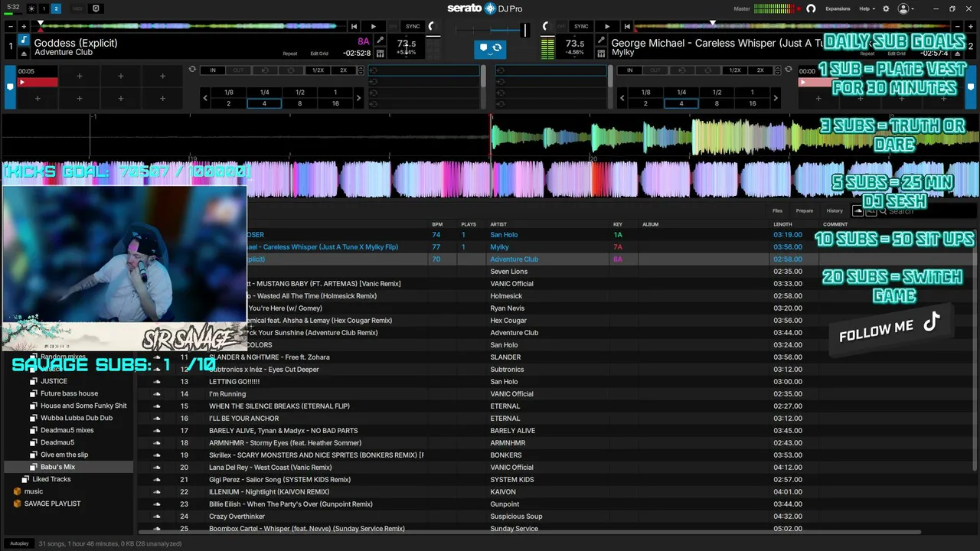Sort the library by BPM column
The image size is (980, 551).
point(437,224)
